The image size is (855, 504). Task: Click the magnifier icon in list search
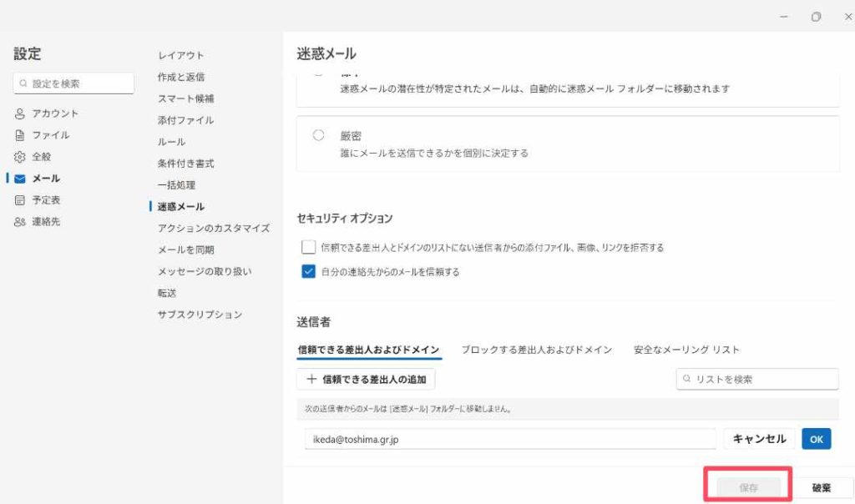click(687, 380)
